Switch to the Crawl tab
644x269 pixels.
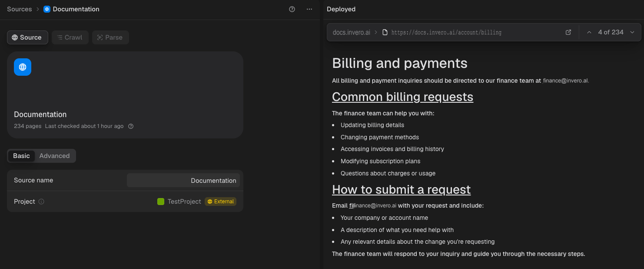click(x=70, y=37)
